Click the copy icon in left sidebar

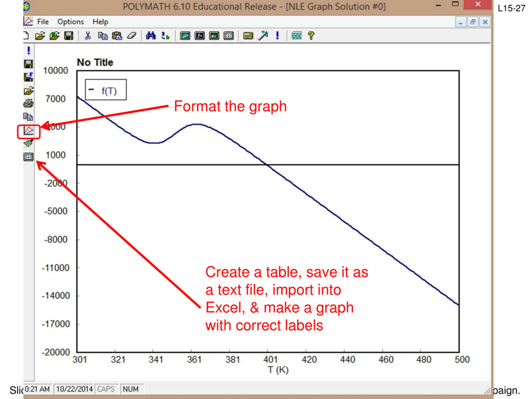point(28,117)
